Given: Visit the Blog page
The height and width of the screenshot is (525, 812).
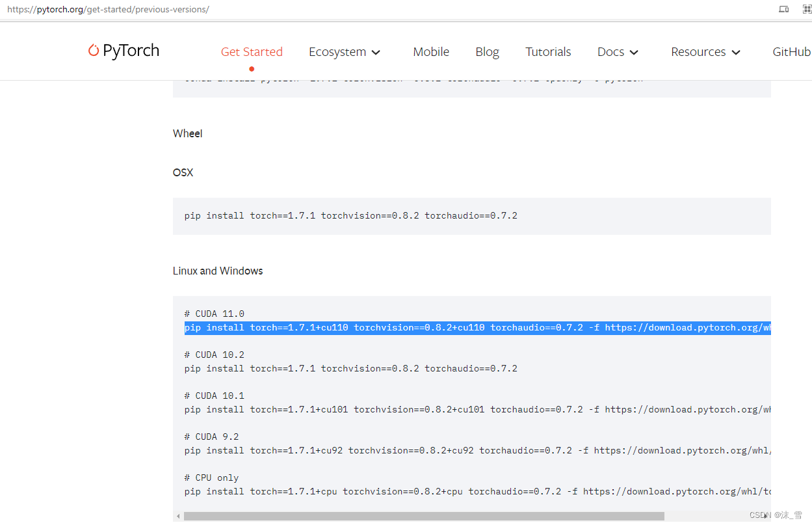Looking at the screenshot, I should click(x=487, y=51).
